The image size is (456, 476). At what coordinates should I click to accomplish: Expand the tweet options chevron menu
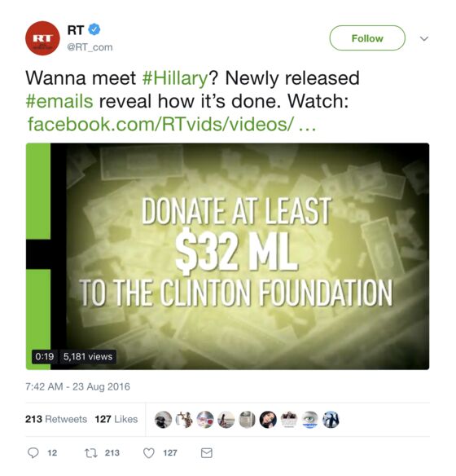pyautogui.click(x=424, y=38)
